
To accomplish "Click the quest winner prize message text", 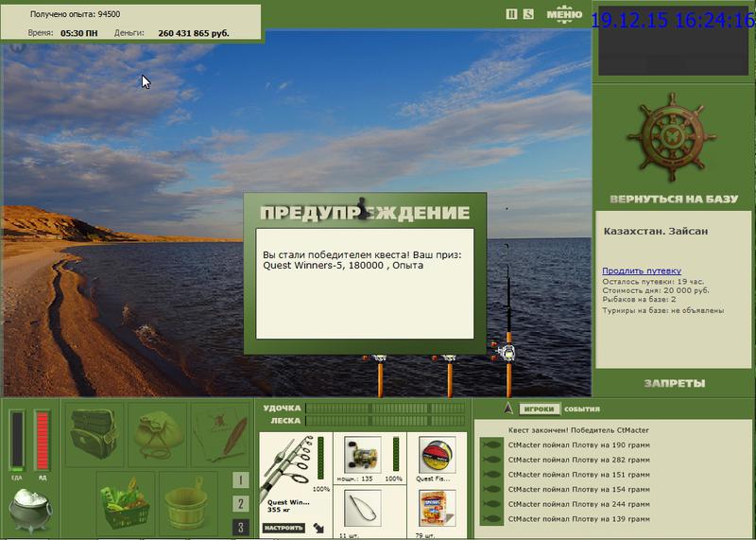I will (x=362, y=260).
